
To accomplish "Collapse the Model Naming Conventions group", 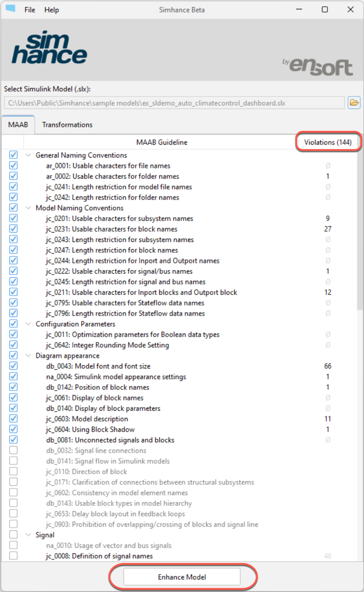I will coord(28,208).
